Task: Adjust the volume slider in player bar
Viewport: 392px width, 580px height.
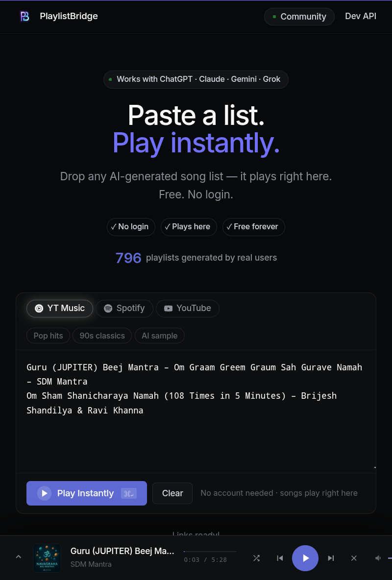Action: (390, 558)
